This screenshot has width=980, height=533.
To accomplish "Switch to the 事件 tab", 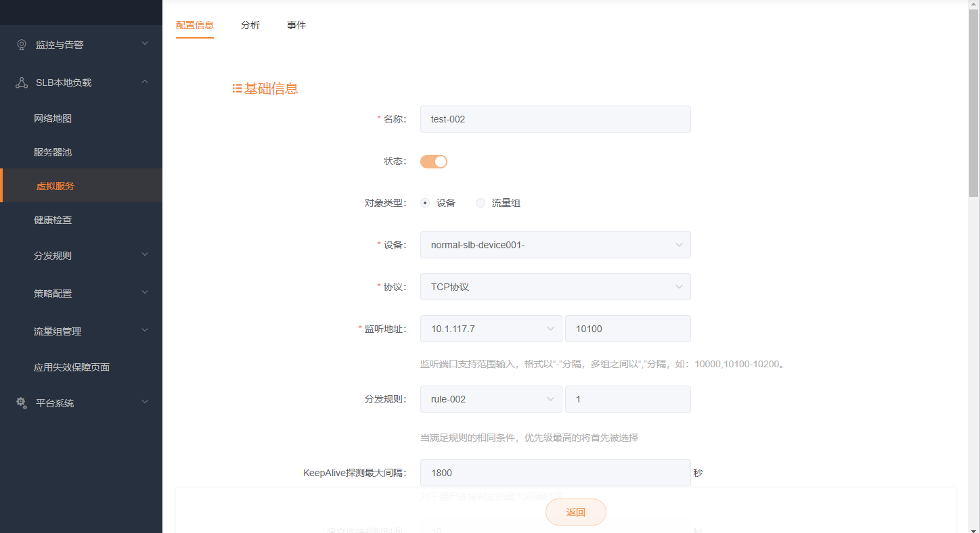I will [x=296, y=25].
